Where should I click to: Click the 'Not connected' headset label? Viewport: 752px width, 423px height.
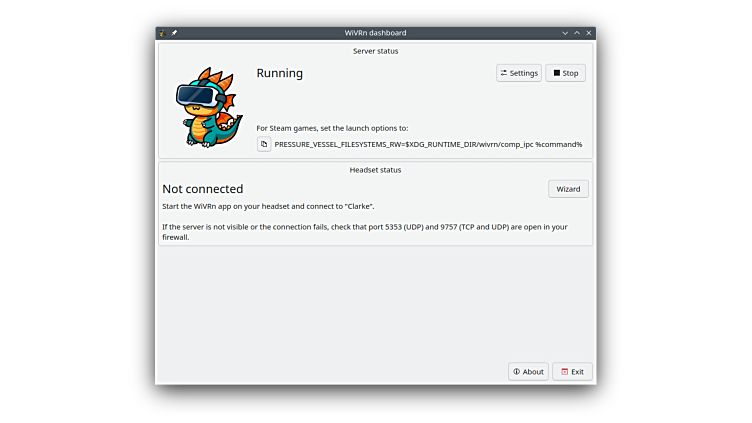203,189
